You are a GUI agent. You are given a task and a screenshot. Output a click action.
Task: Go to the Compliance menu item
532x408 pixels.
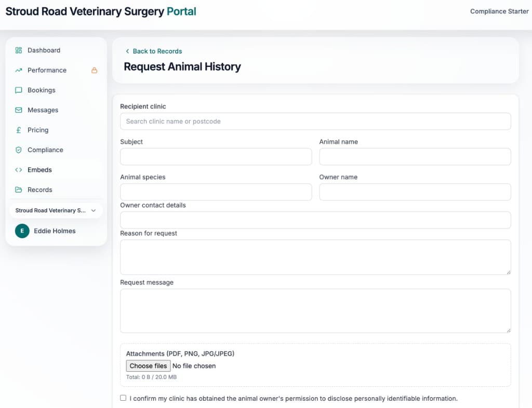coord(45,150)
